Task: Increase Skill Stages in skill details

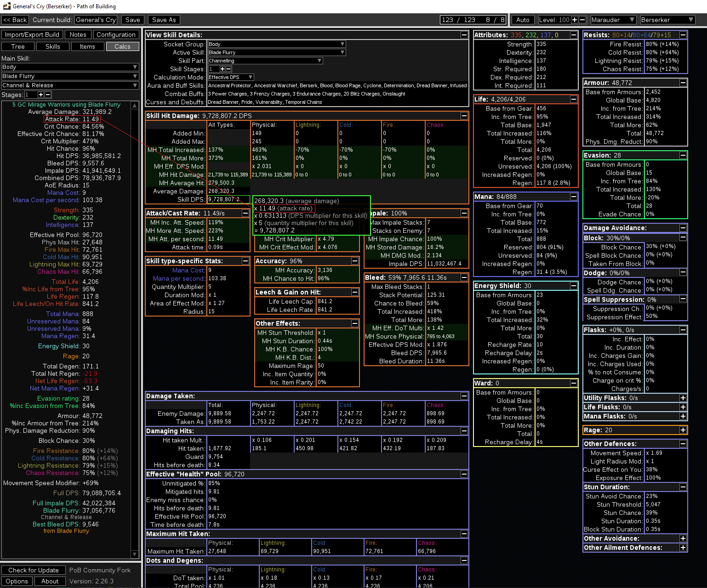Action: [x=222, y=69]
